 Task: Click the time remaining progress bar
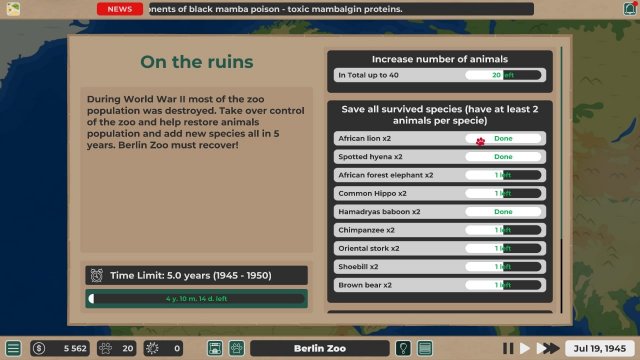point(196,299)
